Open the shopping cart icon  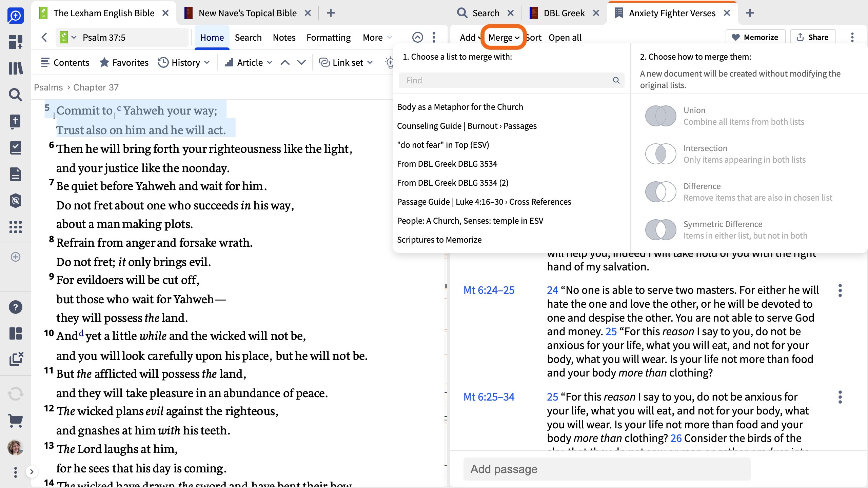pyautogui.click(x=16, y=421)
